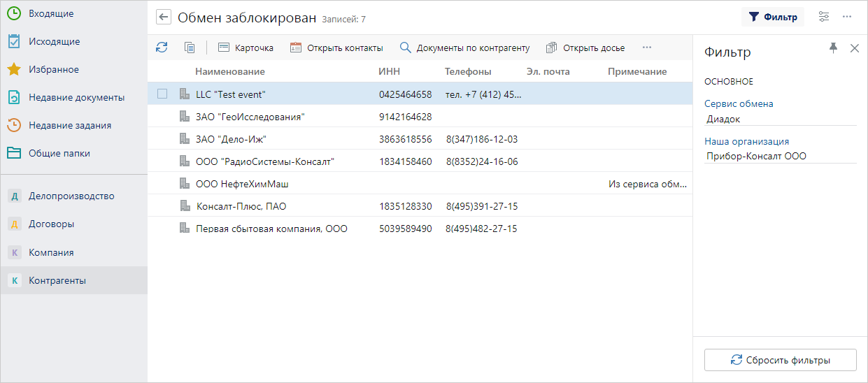The image size is (868, 383).
Task: Click the back arrow beside the list title
Action: click(x=164, y=17)
